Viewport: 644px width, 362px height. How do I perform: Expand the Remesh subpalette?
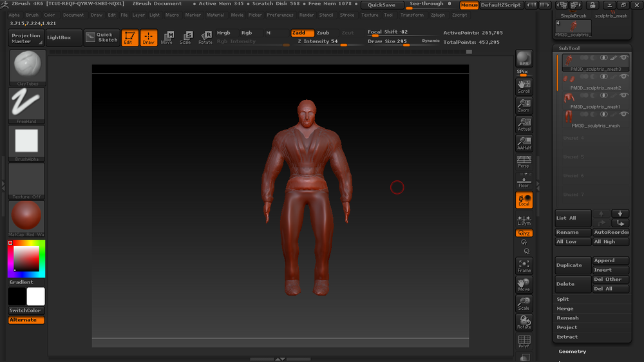(567, 318)
